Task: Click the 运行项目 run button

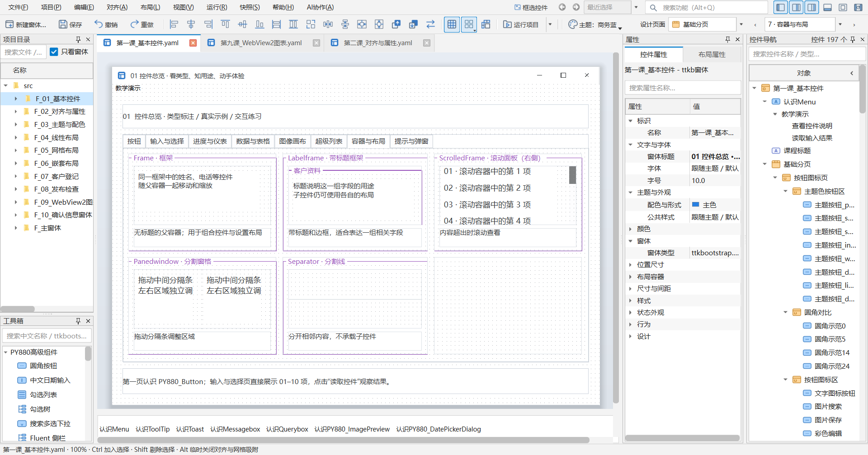Action: [x=521, y=24]
